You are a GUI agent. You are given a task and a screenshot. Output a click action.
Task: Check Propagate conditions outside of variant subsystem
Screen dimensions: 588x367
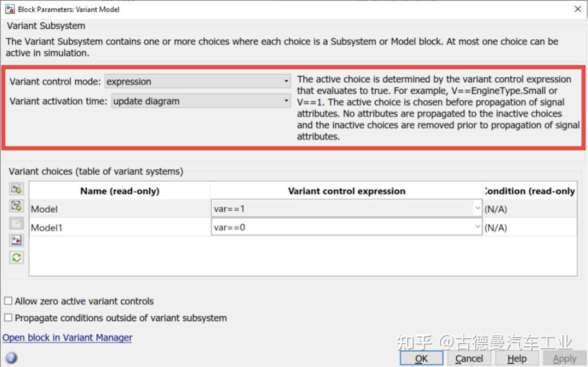(8, 318)
